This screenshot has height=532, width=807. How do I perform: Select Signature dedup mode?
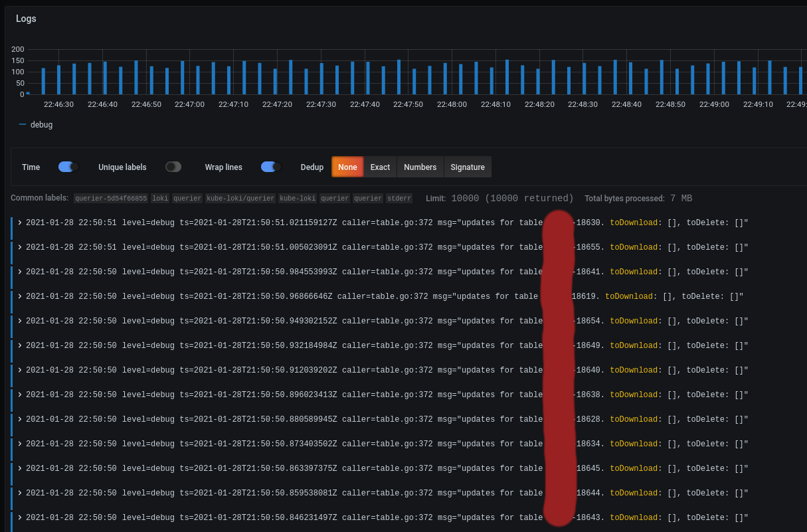[x=468, y=167]
